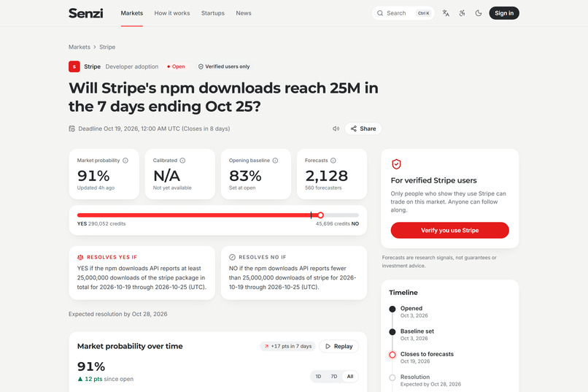This screenshot has width=588, height=392.
Task: Open the News nav item
Action: coord(244,13)
